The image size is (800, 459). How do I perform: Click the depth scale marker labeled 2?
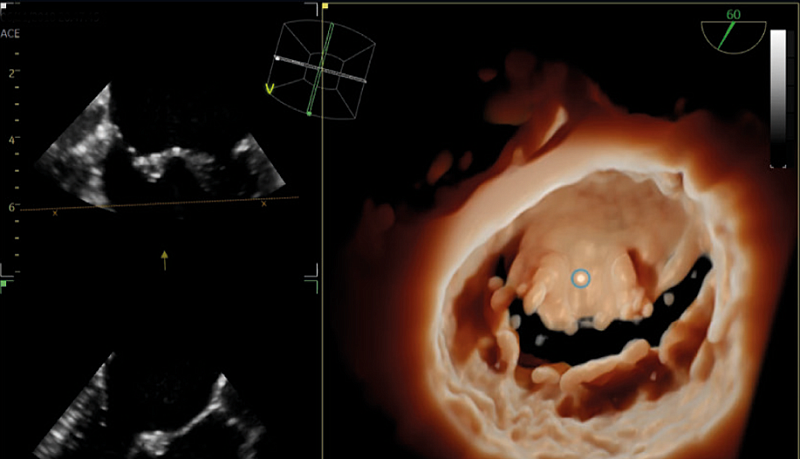coord(11,73)
